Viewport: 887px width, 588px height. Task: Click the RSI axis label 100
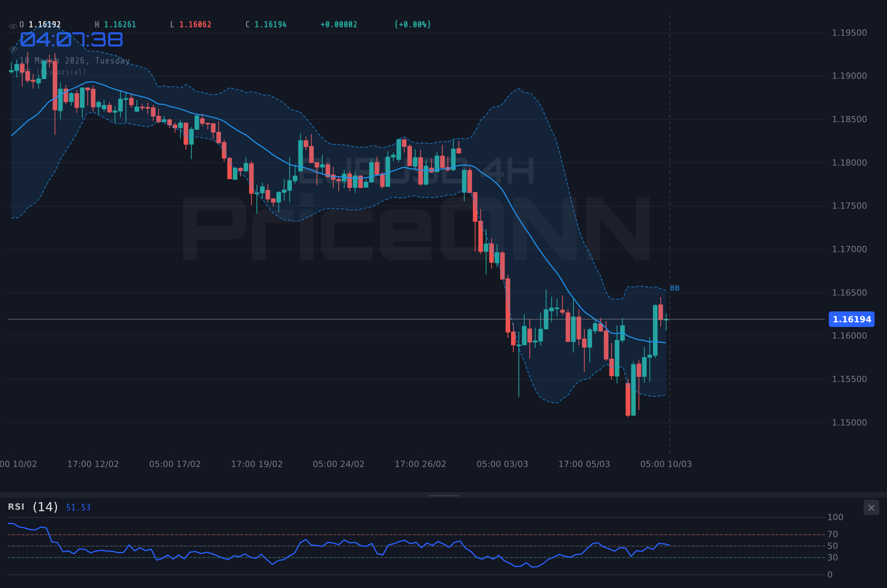coord(835,517)
